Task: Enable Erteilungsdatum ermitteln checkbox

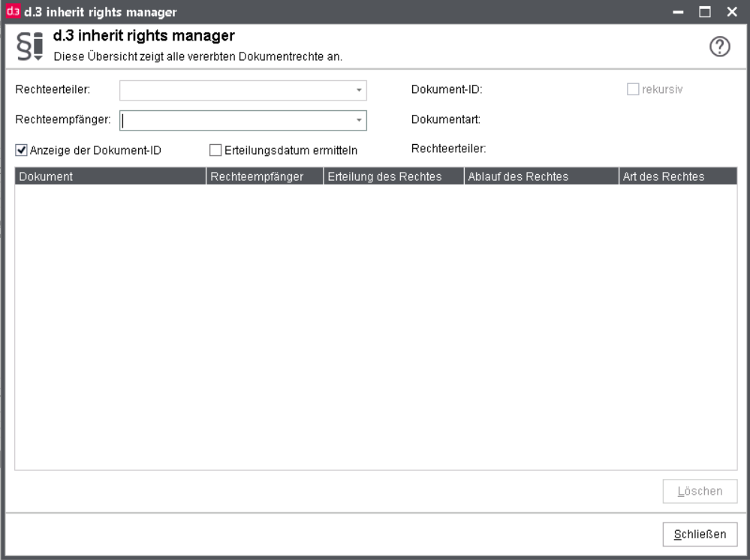Action: tap(215, 150)
